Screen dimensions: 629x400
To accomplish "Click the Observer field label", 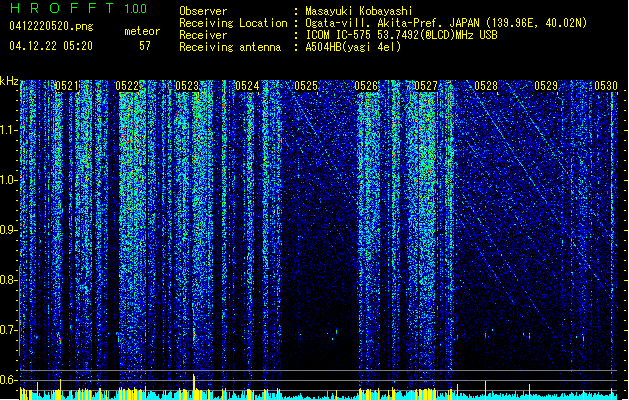I will 203,11.
